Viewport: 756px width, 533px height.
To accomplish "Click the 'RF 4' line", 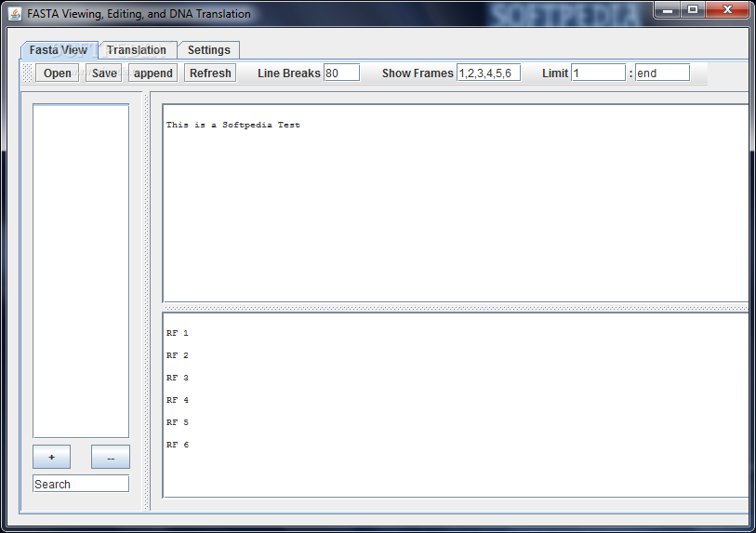I will point(178,400).
